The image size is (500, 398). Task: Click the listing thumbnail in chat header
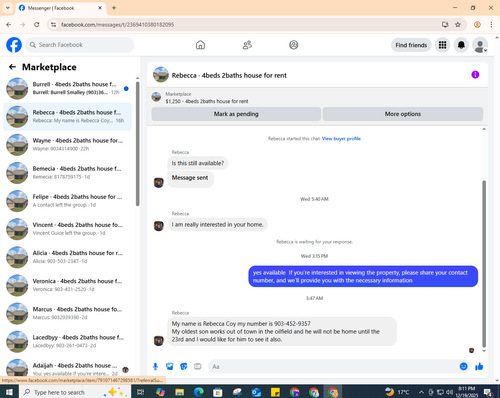[x=161, y=75]
